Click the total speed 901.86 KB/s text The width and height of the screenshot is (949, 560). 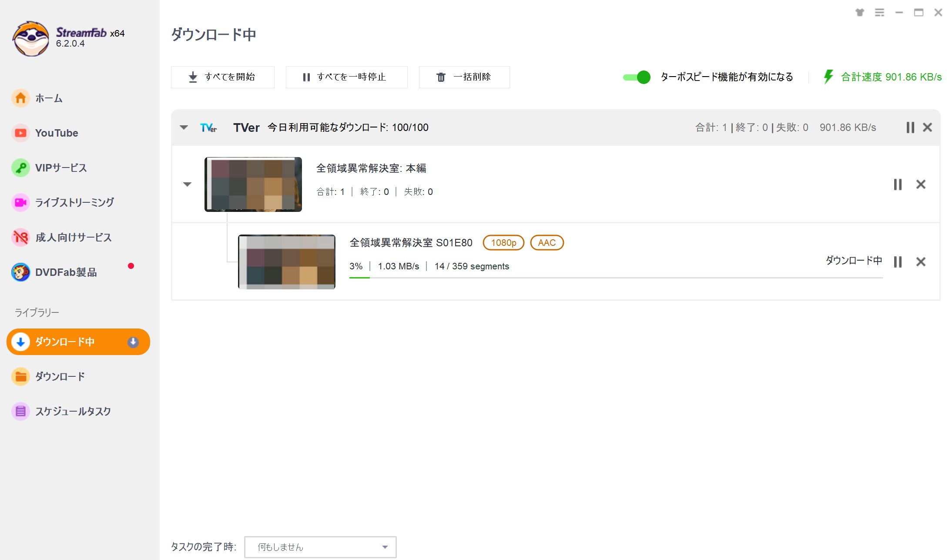(x=891, y=77)
